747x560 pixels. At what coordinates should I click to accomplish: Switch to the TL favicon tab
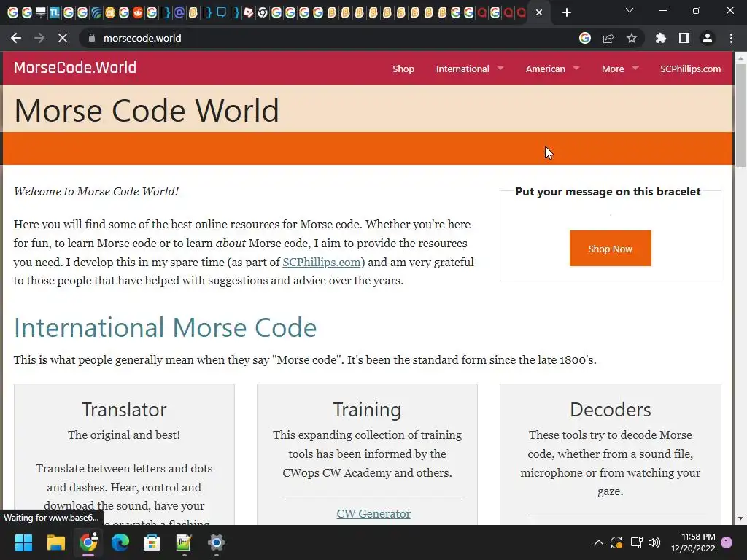pos(55,13)
